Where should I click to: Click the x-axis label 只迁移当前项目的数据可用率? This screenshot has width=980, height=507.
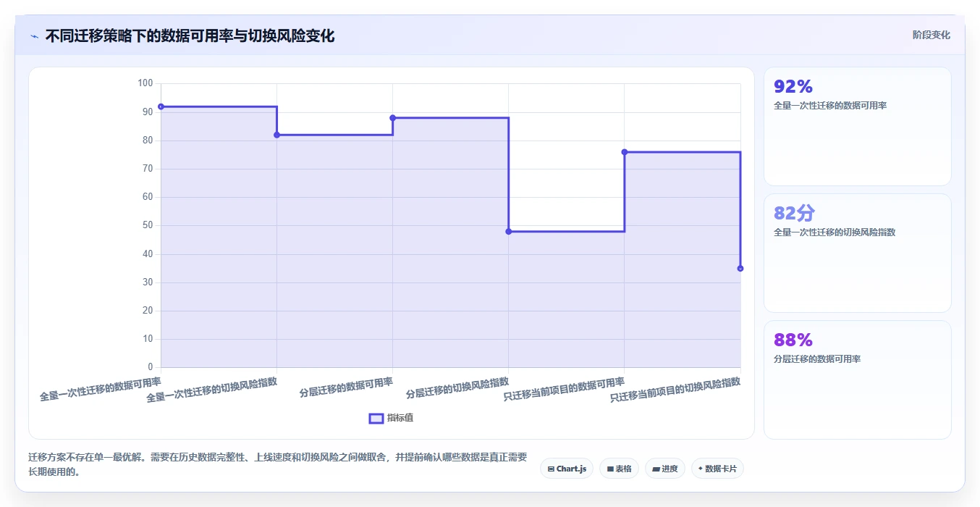click(564, 388)
